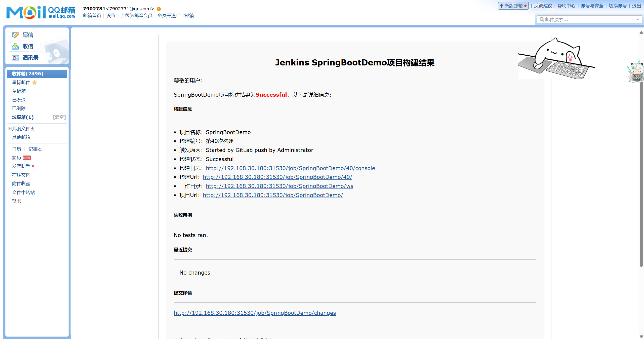Open the 垃圾箱(1) spam folder
Viewport: 644px width, 339px height.
click(23, 117)
